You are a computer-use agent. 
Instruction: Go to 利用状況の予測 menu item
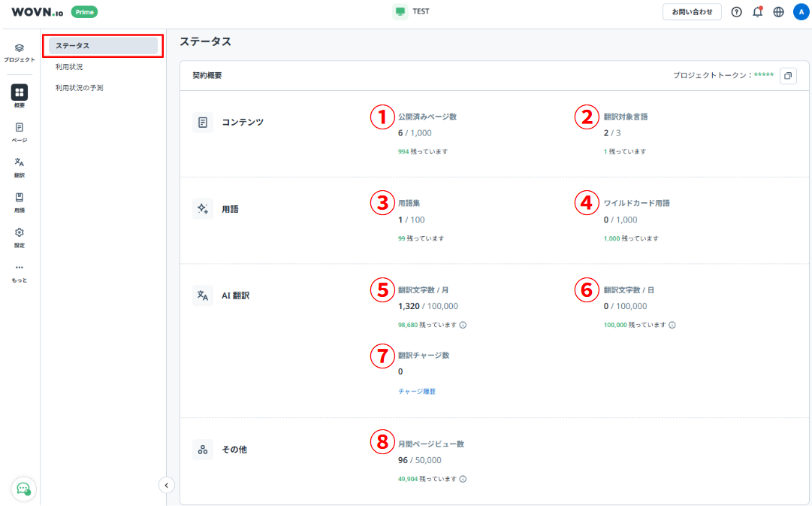[80, 88]
